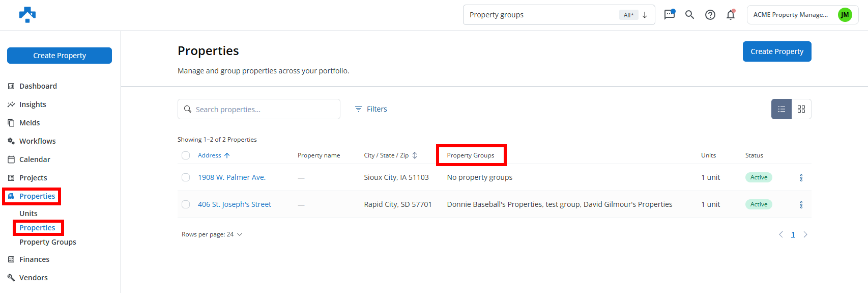Screen dimensions: 868x293
Task: Switch to list view layout
Action: coord(782,109)
